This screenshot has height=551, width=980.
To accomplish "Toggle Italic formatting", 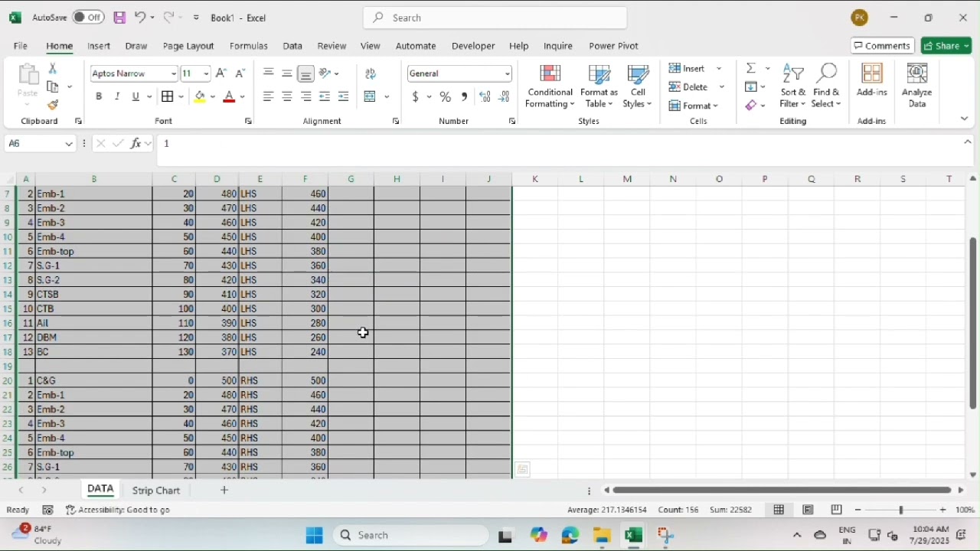I will pyautogui.click(x=117, y=96).
